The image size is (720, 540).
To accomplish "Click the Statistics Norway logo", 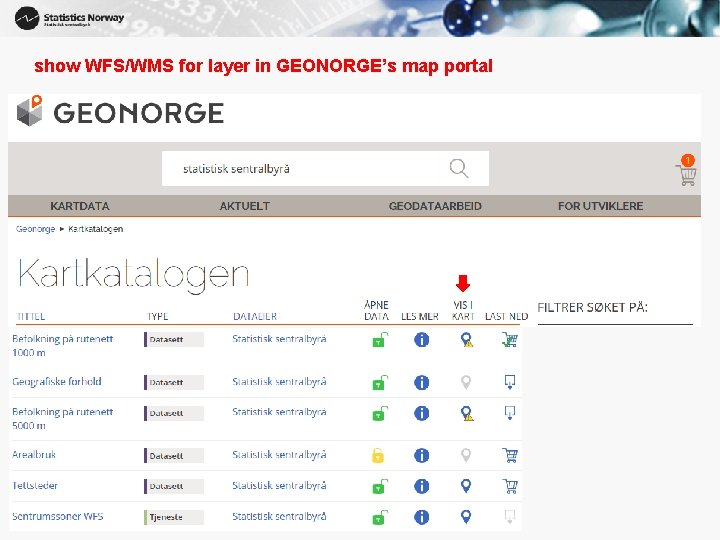I will click(70, 18).
